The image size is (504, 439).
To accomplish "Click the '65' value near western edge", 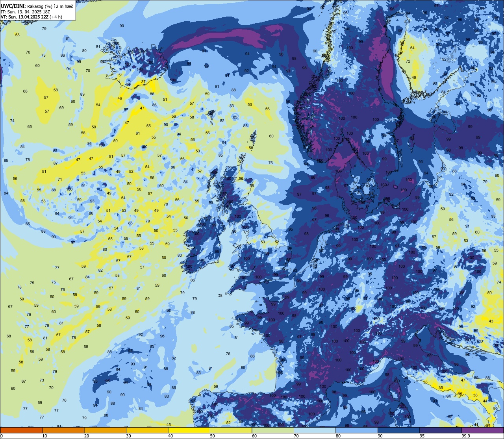I will tap(30, 127).
